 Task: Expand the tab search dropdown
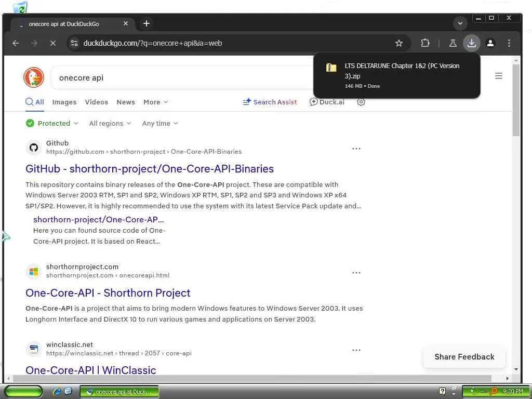pyautogui.click(x=460, y=23)
